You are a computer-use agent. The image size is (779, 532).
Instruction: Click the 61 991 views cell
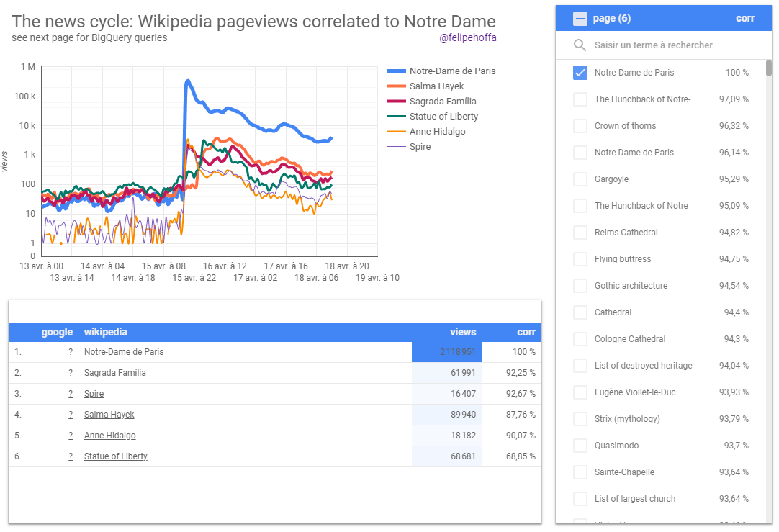pos(446,373)
